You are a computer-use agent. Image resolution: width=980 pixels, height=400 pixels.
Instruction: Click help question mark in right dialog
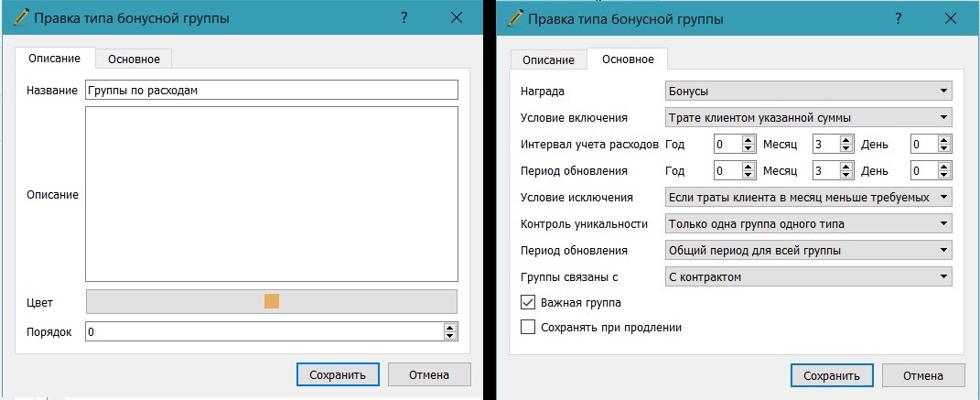pyautogui.click(x=899, y=18)
